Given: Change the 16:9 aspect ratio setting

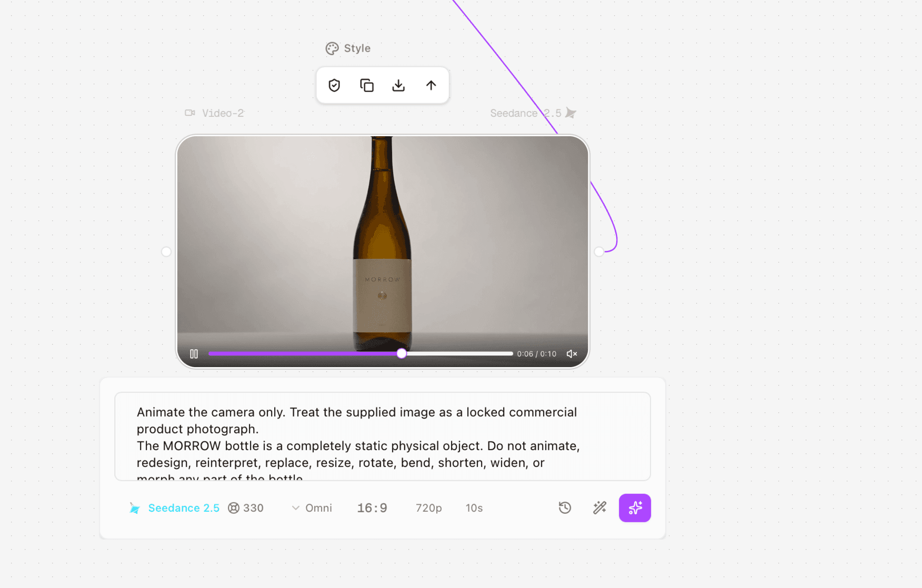Looking at the screenshot, I should (x=372, y=508).
